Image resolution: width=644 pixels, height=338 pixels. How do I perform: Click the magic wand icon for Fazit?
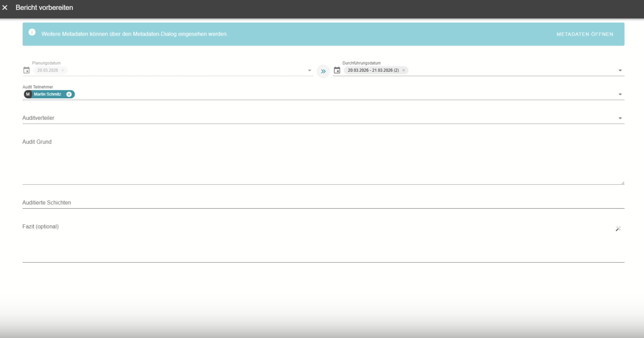618,229
